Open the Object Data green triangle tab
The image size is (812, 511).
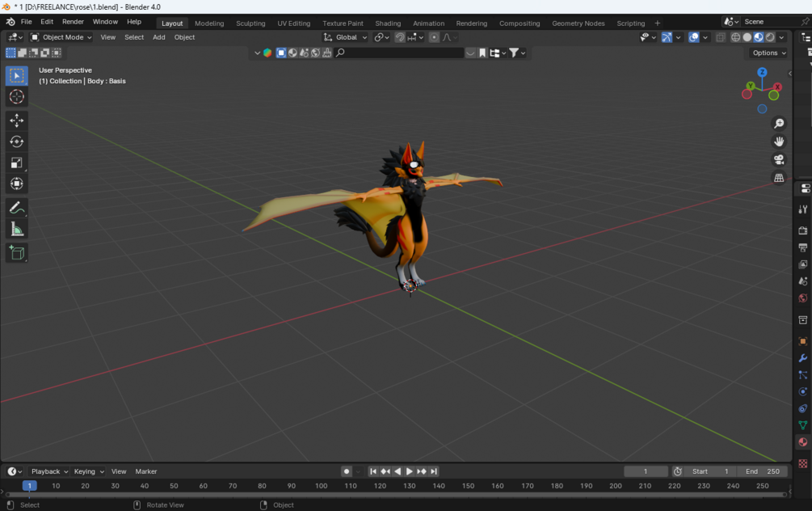[x=803, y=425]
